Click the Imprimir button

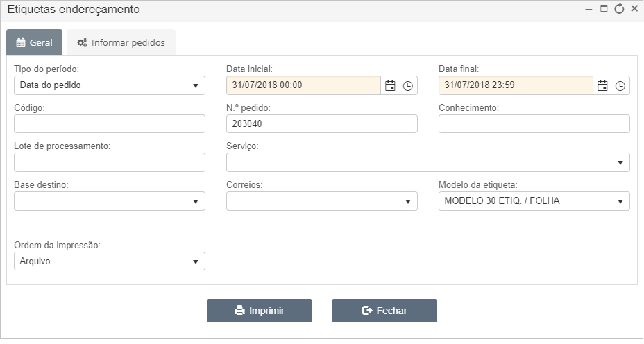[x=259, y=311]
